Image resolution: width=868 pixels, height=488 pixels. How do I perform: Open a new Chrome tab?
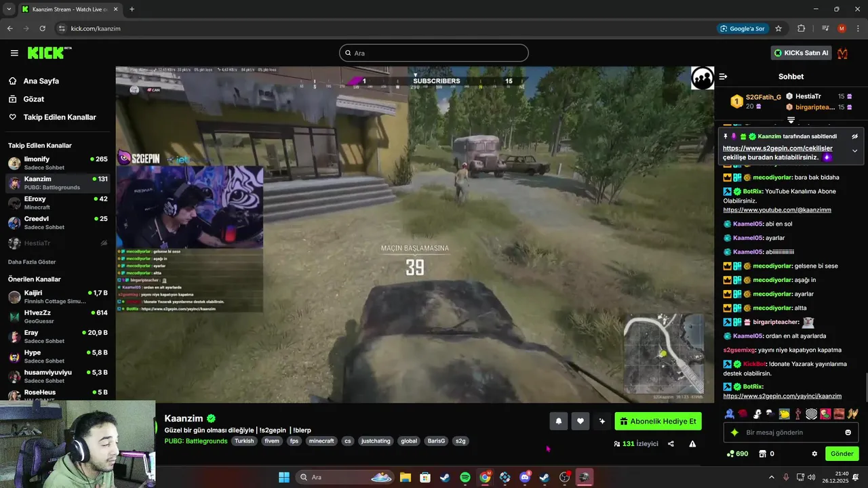pyautogui.click(x=132, y=9)
